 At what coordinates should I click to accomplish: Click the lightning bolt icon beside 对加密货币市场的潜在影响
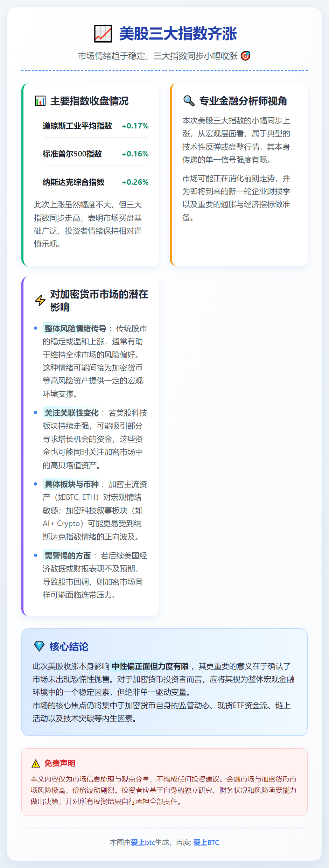pos(40,300)
